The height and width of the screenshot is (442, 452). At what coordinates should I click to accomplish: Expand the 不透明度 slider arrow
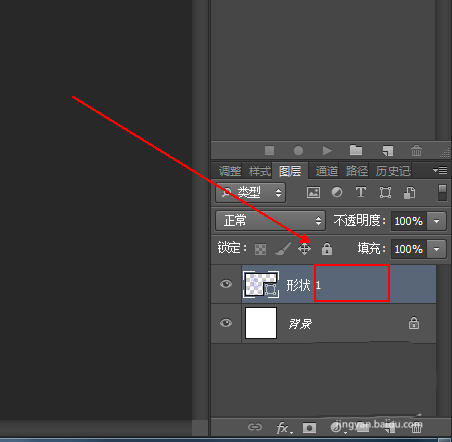click(436, 221)
